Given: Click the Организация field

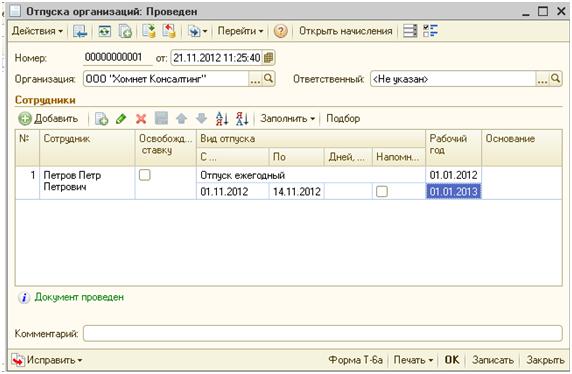Looking at the screenshot, I should pyautogui.click(x=166, y=79).
